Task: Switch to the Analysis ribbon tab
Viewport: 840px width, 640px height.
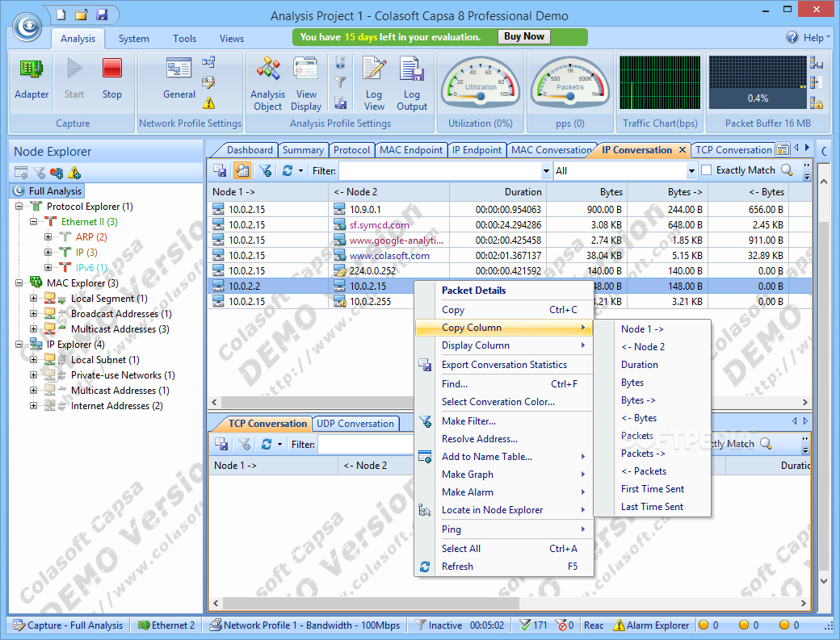Action: 78,39
